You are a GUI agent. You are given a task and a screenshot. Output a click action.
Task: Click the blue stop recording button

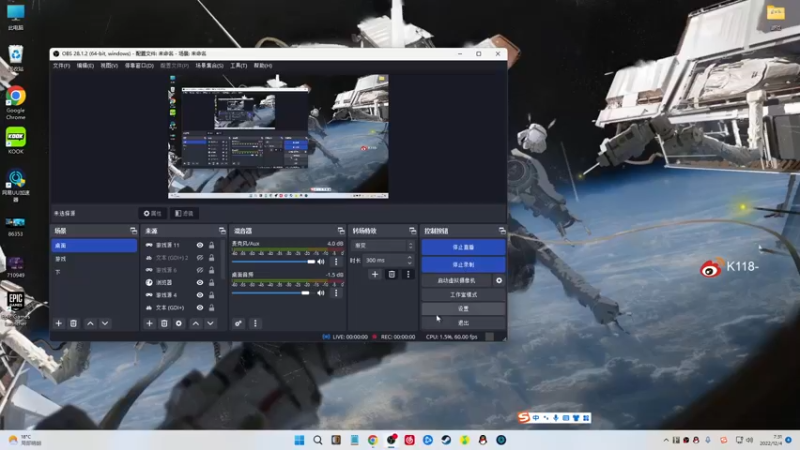463,265
